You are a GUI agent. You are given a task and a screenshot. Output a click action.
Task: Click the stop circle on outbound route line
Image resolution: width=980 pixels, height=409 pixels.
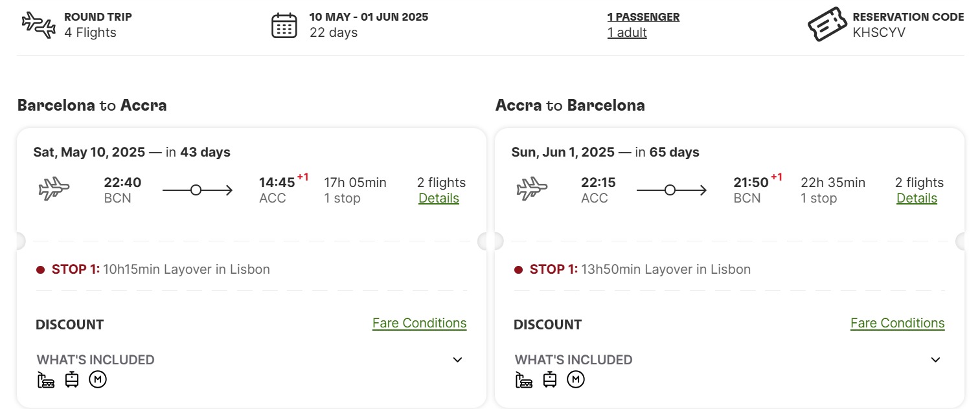[x=196, y=190]
